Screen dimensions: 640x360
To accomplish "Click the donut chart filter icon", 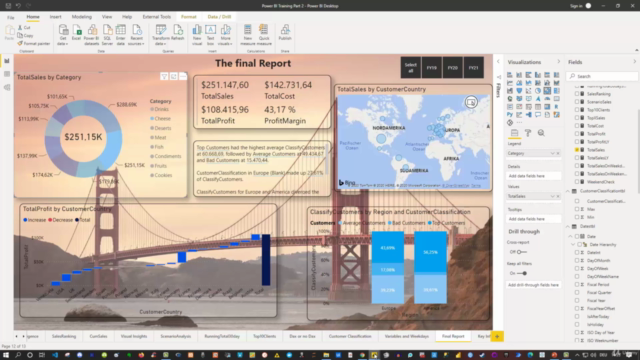I will [x=164, y=76].
